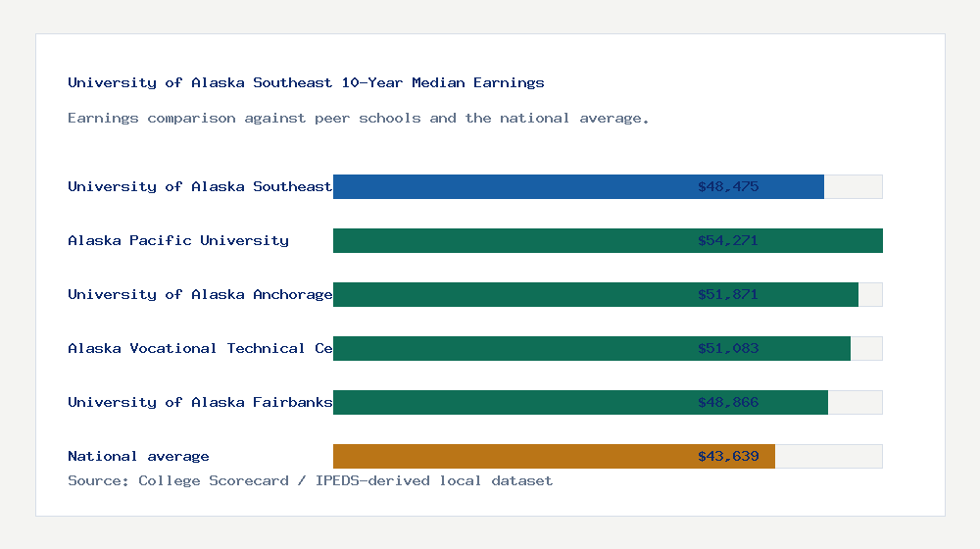Click the source note about College Scorecard

(x=310, y=480)
